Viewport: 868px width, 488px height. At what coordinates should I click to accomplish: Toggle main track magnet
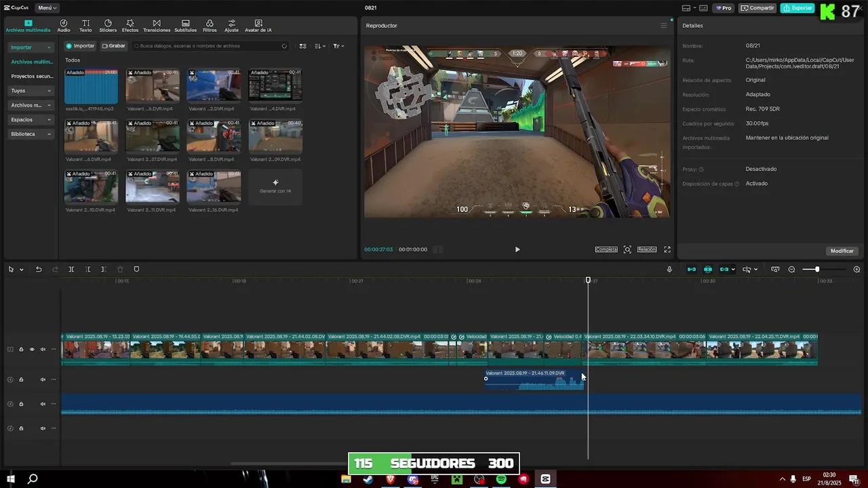click(x=692, y=270)
